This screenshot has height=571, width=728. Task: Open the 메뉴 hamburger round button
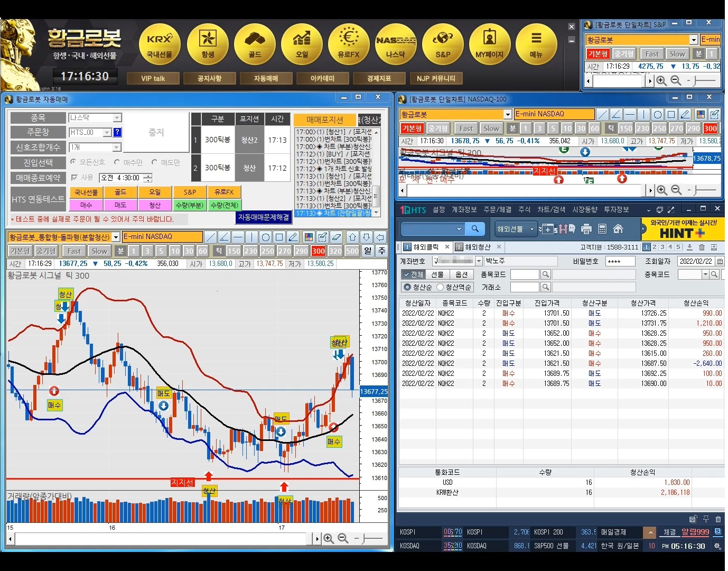[x=536, y=44]
